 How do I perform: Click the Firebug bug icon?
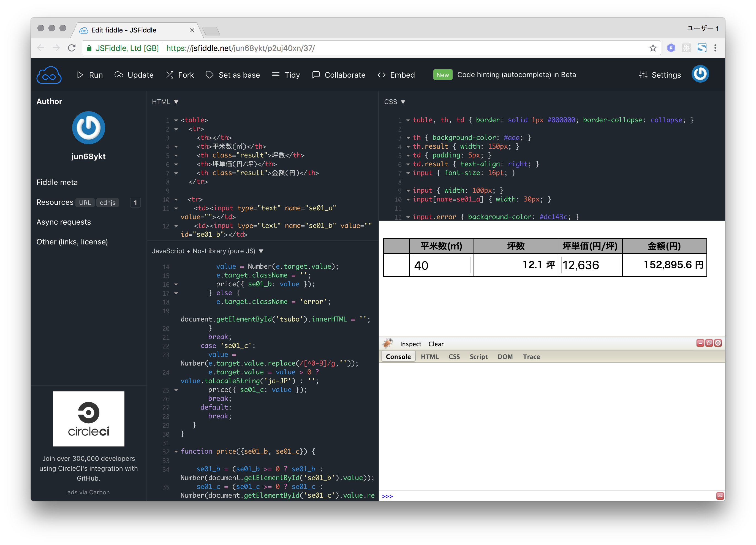[387, 343]
